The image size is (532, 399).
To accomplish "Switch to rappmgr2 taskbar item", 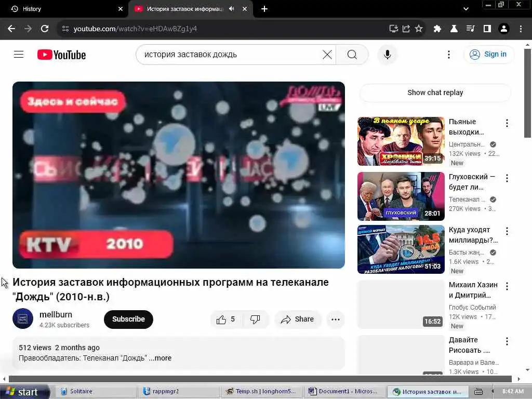I will click(179, 392).
